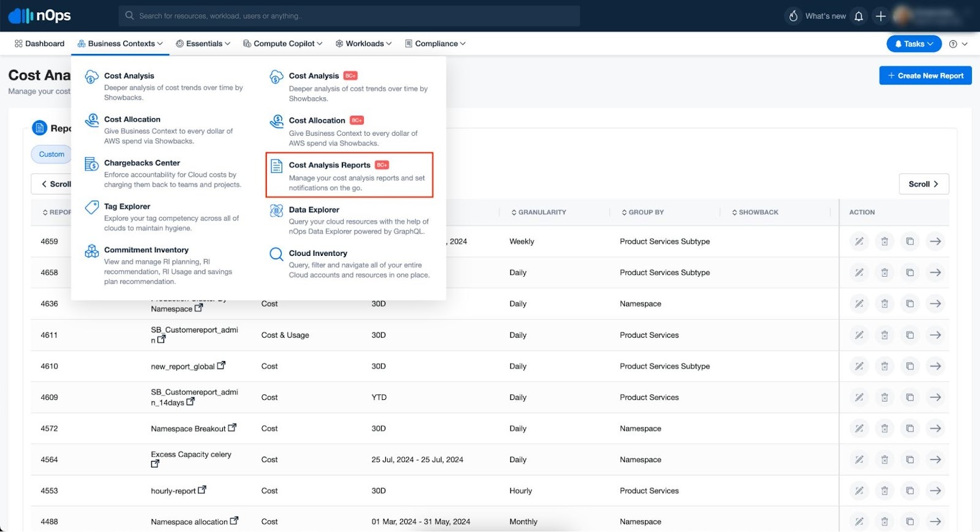
Task: Open report 4564 with arrow icon
Action: pyautogui.click(x=935, y=460)
